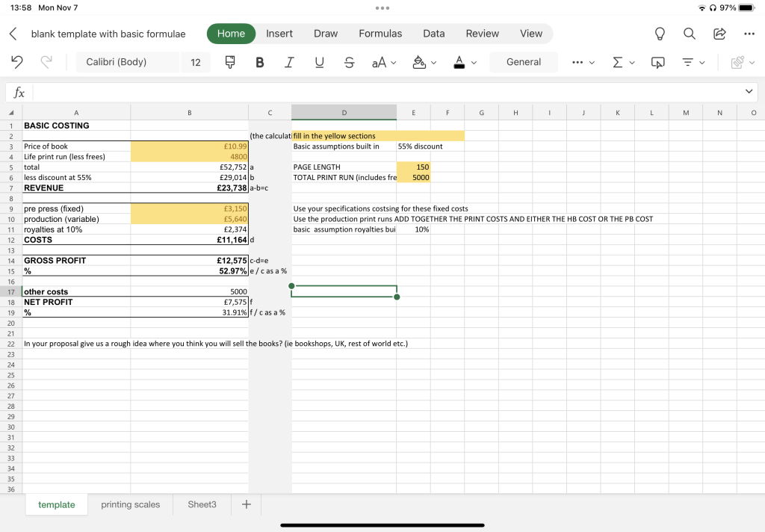The width and height of the screenshot is (765, 532).
Task: Rename via workbook title blank template
Action: click(x=108, y=34)
